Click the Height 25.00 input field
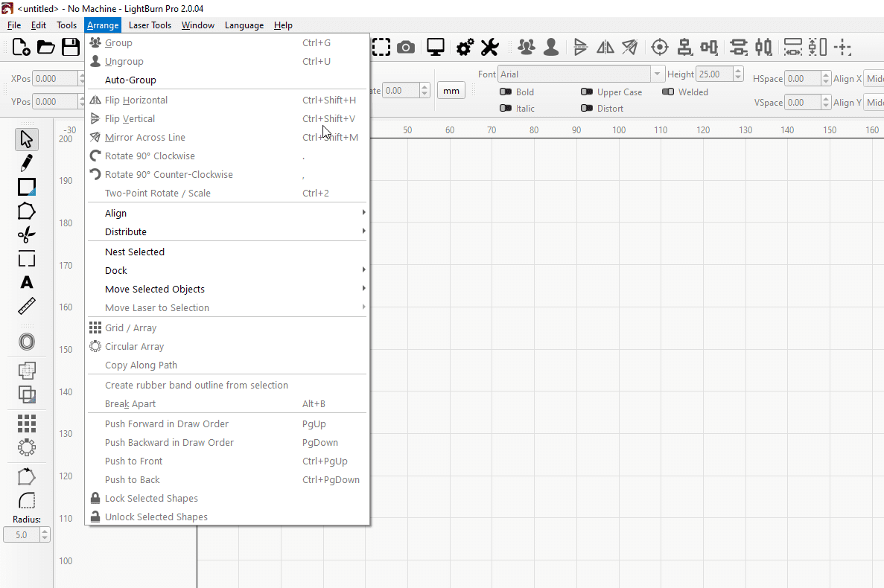Screen dimensions: 884x588 [715, 74]
